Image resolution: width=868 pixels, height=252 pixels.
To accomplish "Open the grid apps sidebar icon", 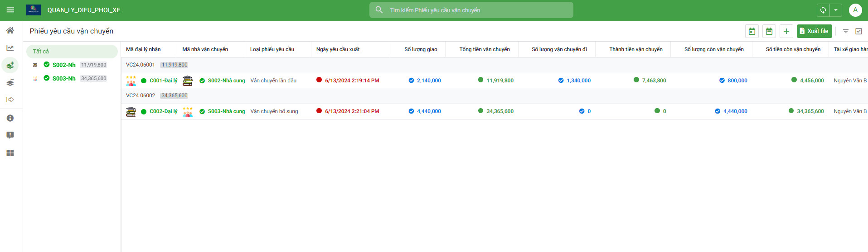I will pos(10,153).
